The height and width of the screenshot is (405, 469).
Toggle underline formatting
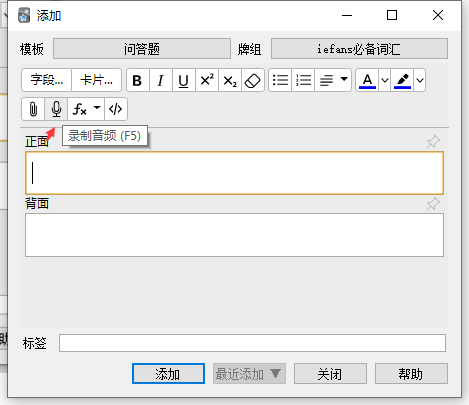[184, 80]
